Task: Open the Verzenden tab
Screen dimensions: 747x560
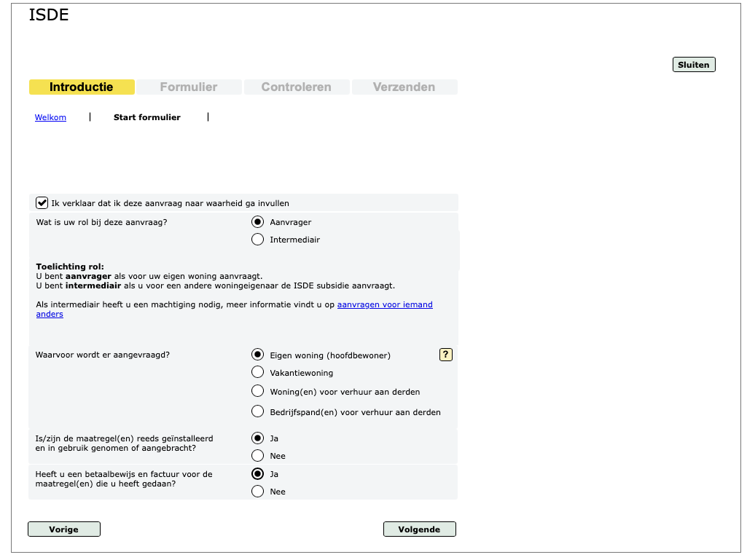Action: tap(404, 87)
